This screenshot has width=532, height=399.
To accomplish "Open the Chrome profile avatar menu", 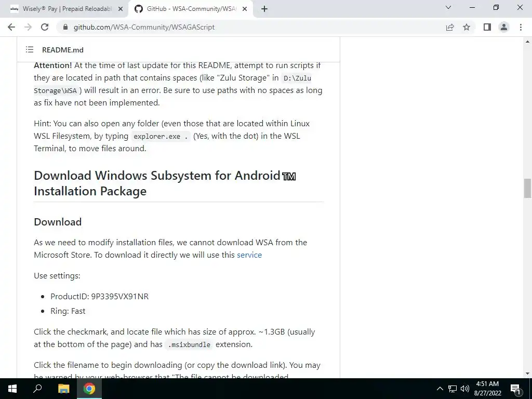I will point(504,27).
